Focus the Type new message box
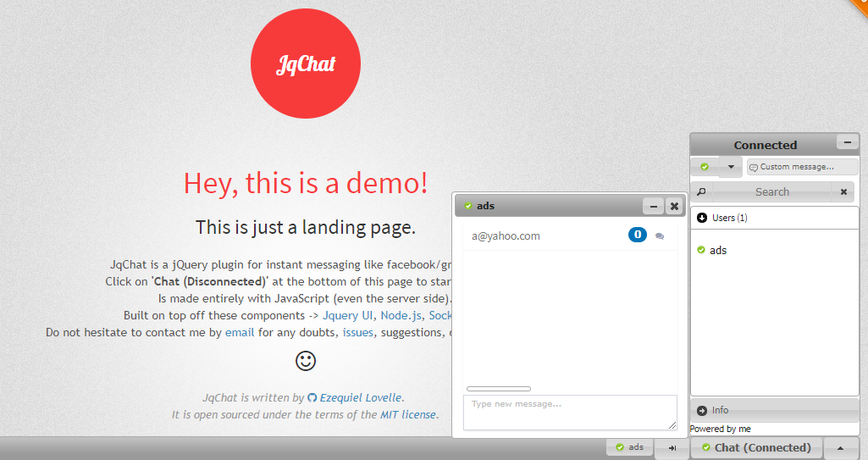Screen dimensions: 868x460 click(570, 413)
